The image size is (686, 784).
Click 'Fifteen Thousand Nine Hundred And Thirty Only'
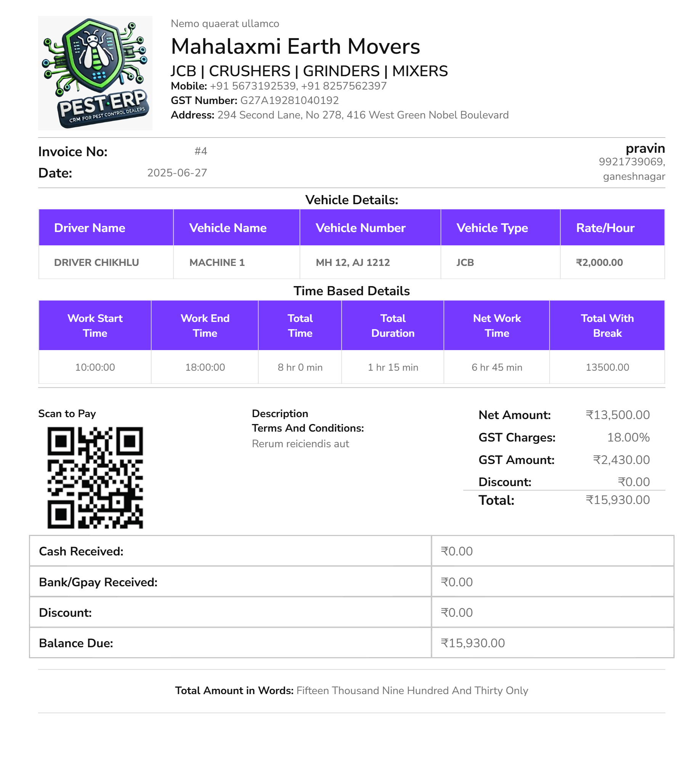pyautogui.click(x=412, y=690)
